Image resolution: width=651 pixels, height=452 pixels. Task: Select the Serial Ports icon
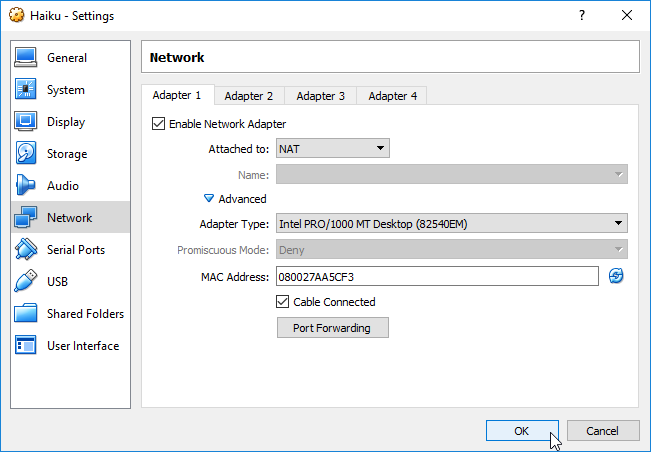point(27,250)
